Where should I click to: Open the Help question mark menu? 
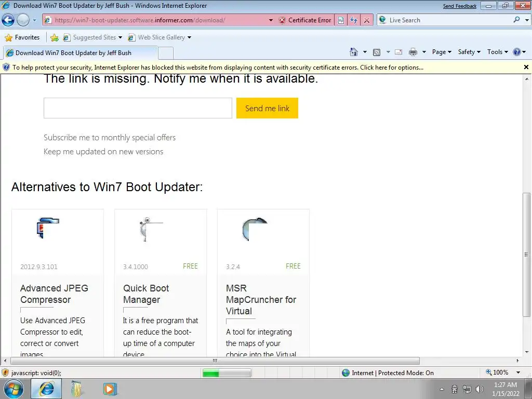tap(519, 52)
